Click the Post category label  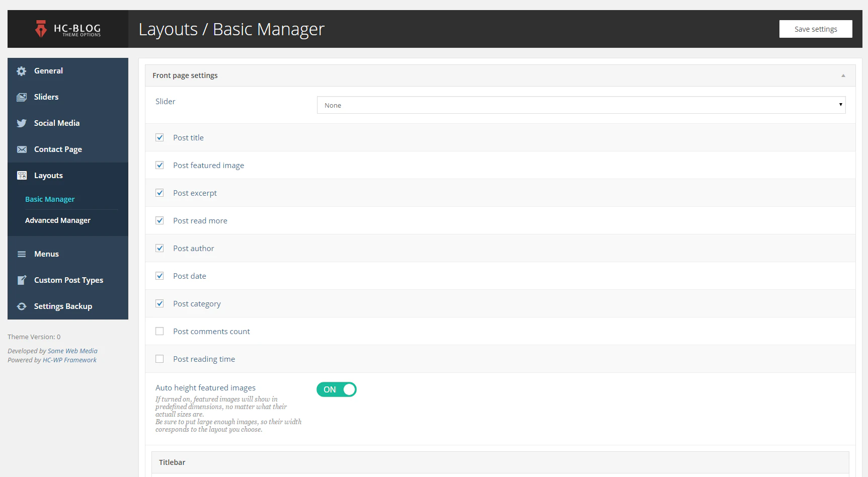coord(197,304)
